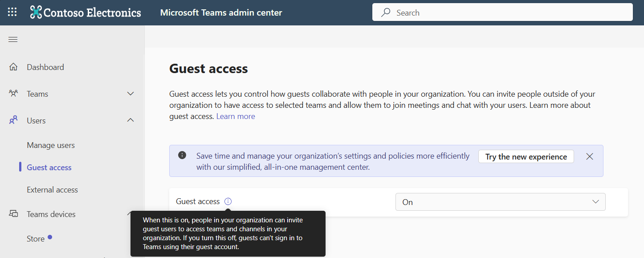Click the Users icon in the sidebar
644x258 pixels.
pyautogui.click(x=13, y=120)
